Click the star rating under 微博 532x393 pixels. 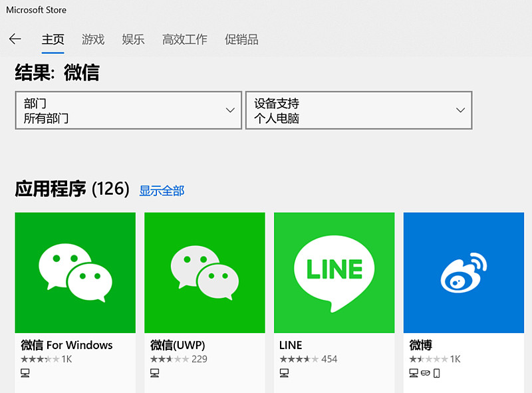click(x=429, y=359)
